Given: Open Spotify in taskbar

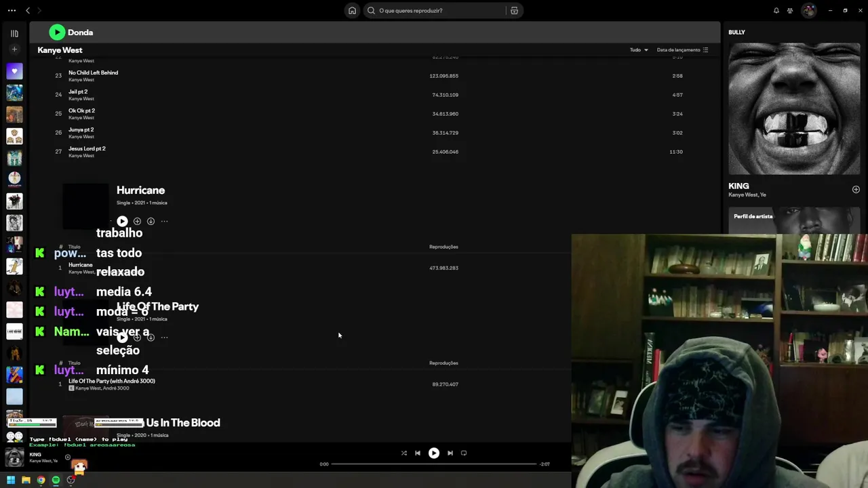Looking at the screenshot, I should point(56,480).
